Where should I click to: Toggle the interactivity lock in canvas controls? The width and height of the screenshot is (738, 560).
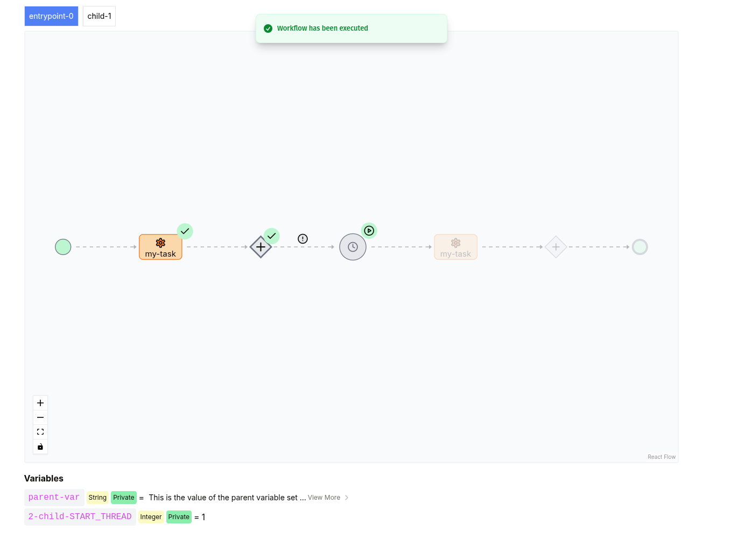[x=40, y=446]
